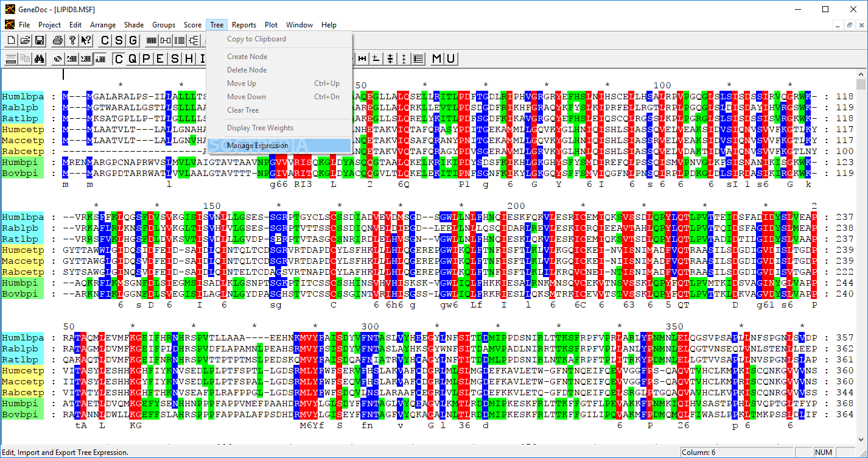Choose Manage Expression in Tree menu
The width and height of the screenshot is (868, 458).
(x=279, y=146)
